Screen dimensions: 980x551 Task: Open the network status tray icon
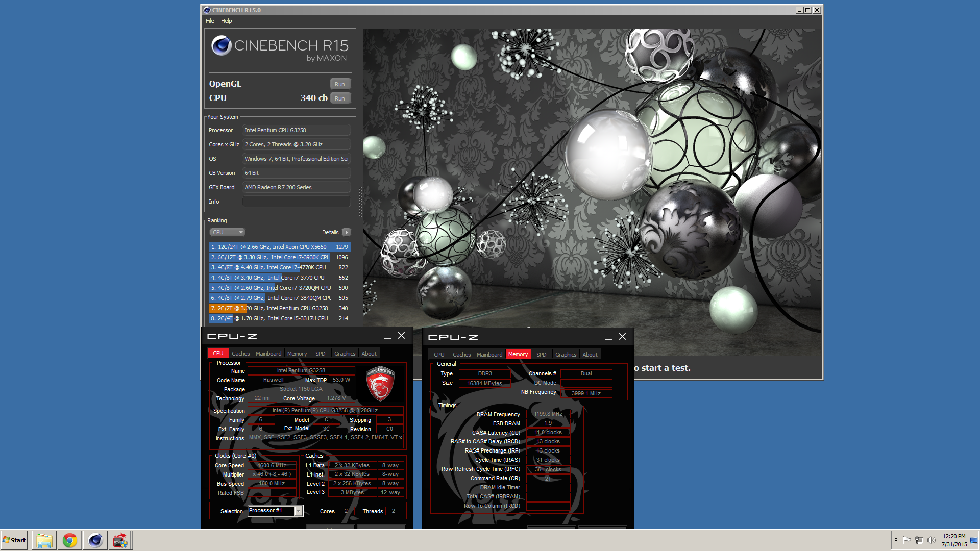919,540
